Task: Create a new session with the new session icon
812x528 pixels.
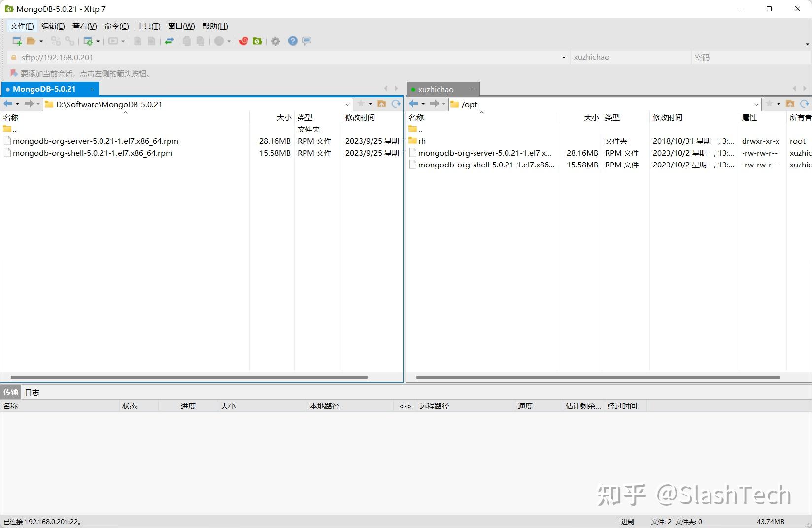Action: point(16,41)
